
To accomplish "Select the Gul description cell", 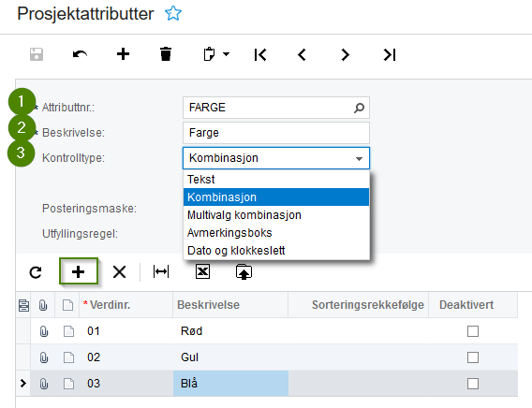I will (x=230, y=357).
